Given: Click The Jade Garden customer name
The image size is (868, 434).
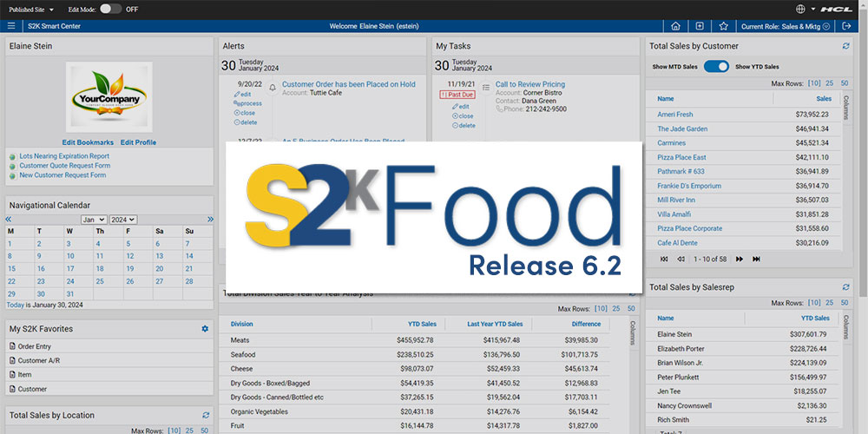Looking at the screenshot, I should tap(682, 129).
